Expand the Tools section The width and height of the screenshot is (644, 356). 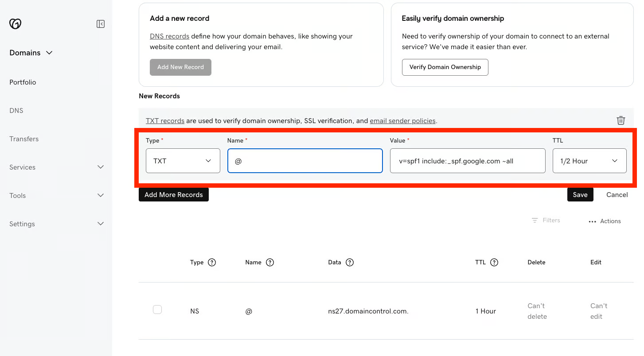(x=55, y=195)
